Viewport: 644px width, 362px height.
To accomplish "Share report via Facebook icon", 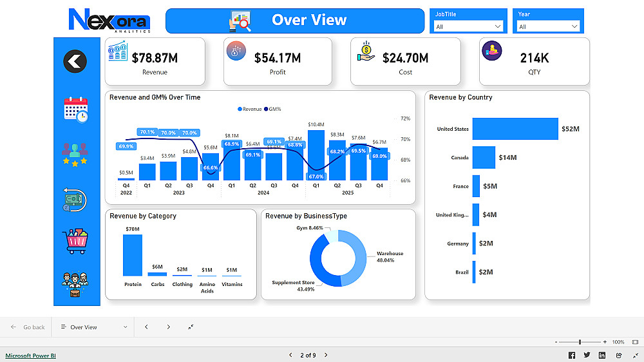I will tap(572, 356).
